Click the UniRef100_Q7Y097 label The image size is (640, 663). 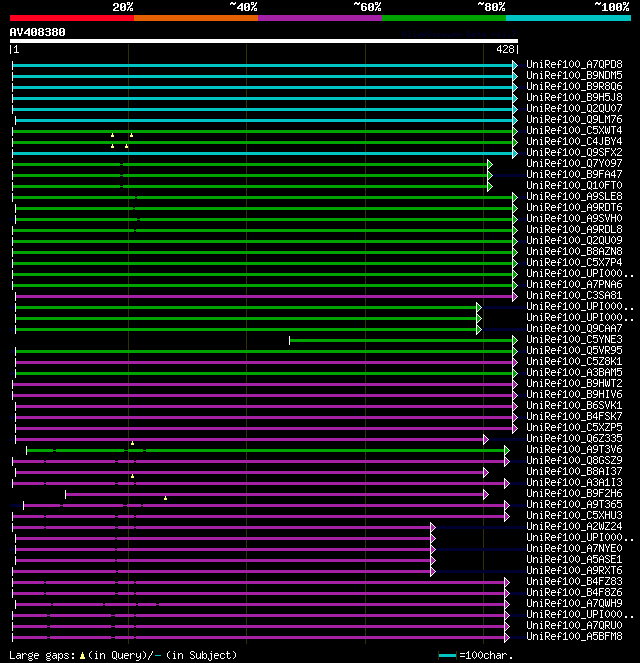click(x=574, y=164)
